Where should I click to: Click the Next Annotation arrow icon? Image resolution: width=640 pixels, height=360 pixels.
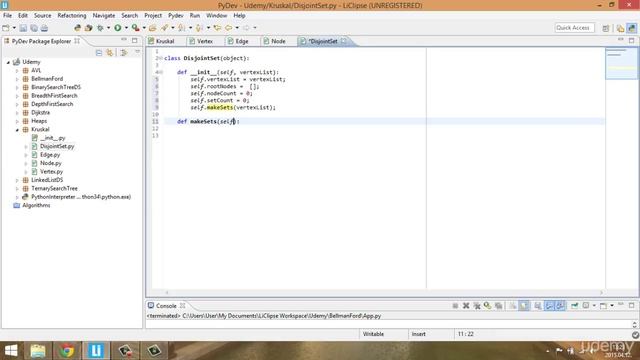(x=182, y=28)
